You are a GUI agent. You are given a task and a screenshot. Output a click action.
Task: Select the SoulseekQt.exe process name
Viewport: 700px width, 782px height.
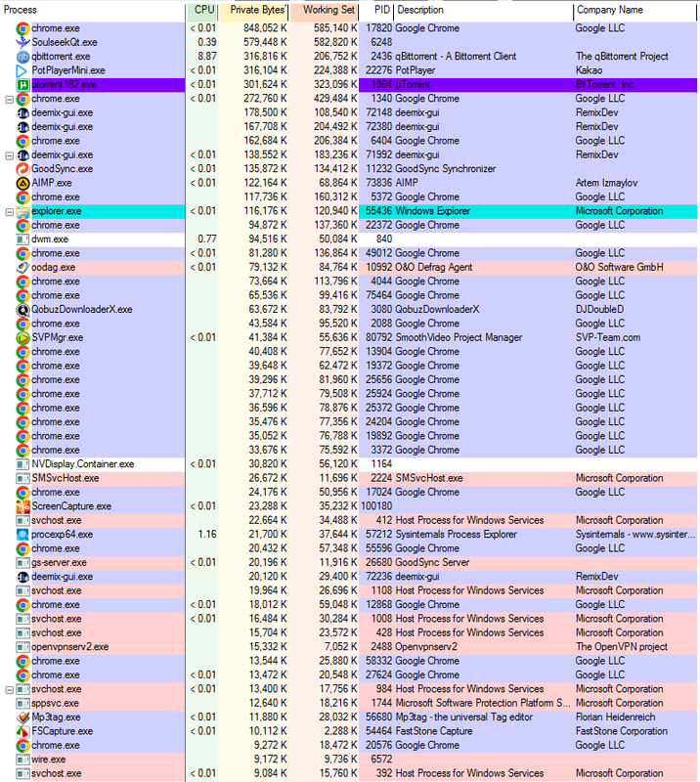pos(65,42)
